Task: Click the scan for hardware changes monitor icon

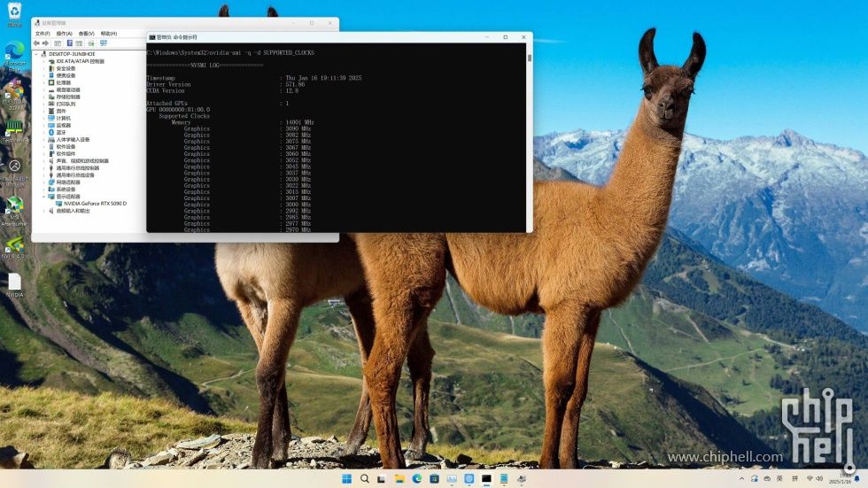Action: [x=104, y=43]
